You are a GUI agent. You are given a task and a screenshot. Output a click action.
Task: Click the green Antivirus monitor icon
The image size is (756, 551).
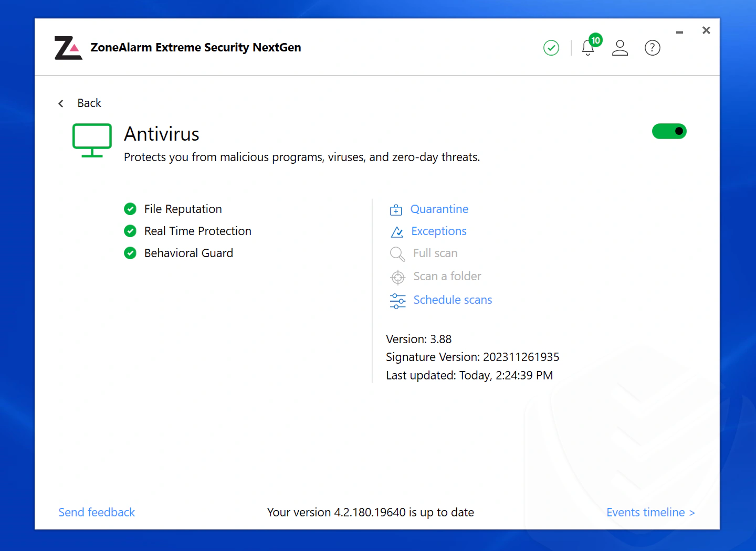tap(92, 140)
